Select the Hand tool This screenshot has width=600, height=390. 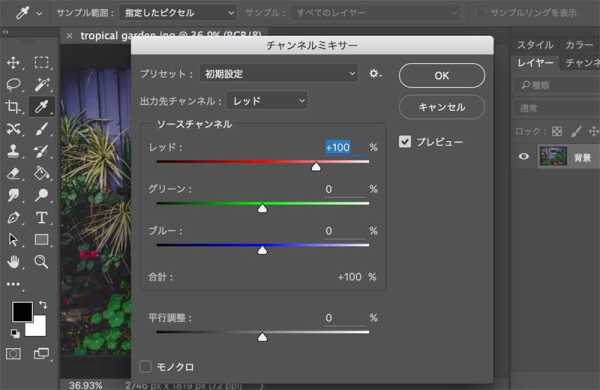coord(13,262)
